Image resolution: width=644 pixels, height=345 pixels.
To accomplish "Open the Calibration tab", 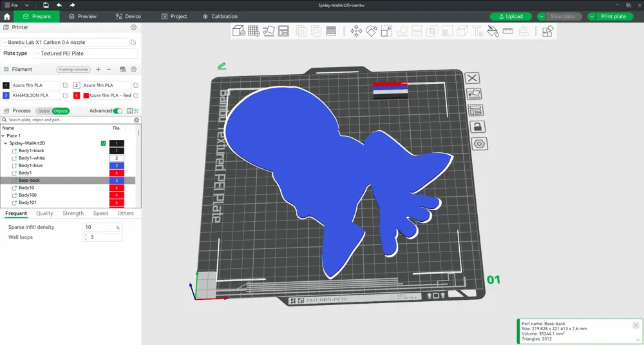I will click(220, 17).
